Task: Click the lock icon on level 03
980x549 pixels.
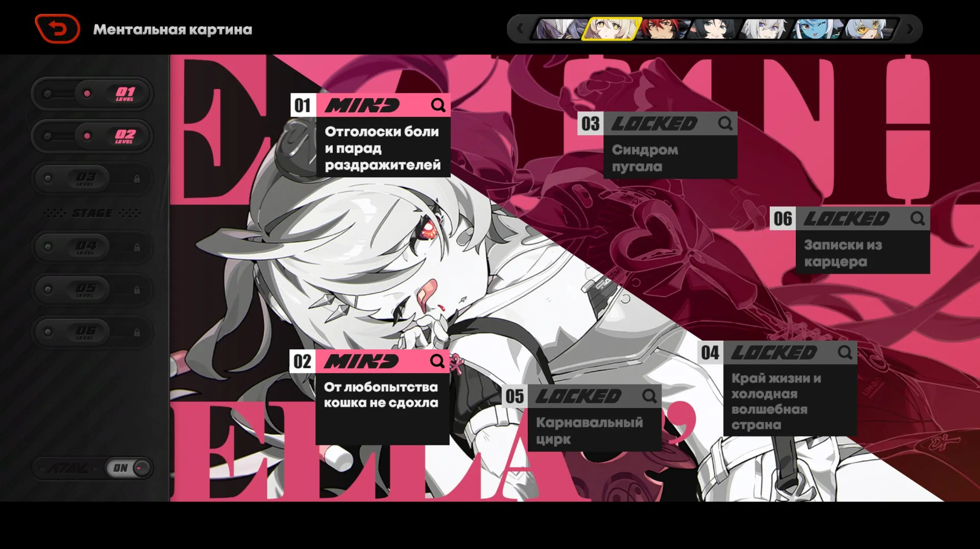Action: pyautogui.click(x=137, y=179)
